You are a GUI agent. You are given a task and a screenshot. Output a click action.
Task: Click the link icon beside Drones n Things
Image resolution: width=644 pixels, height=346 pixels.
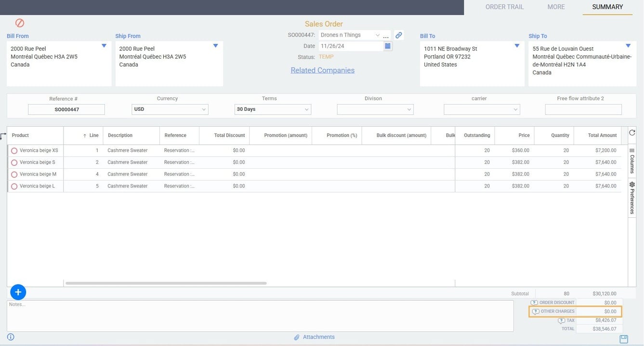(x=398, y=35)
